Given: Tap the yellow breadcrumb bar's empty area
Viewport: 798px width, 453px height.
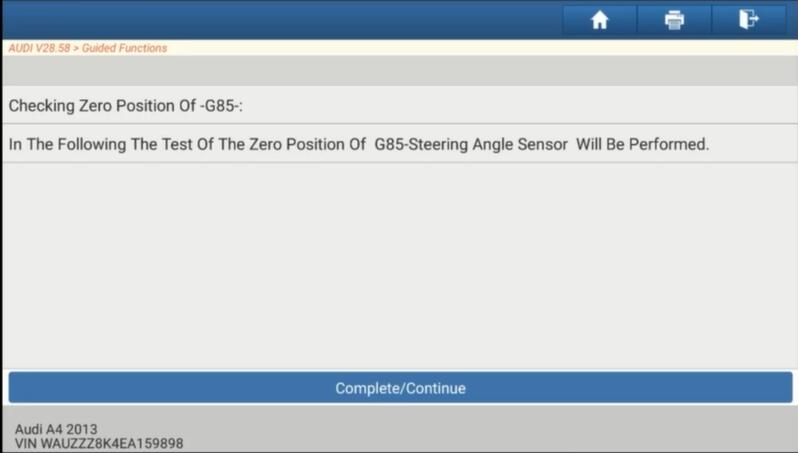Looking at the screenshot, I should pos(481,48).
